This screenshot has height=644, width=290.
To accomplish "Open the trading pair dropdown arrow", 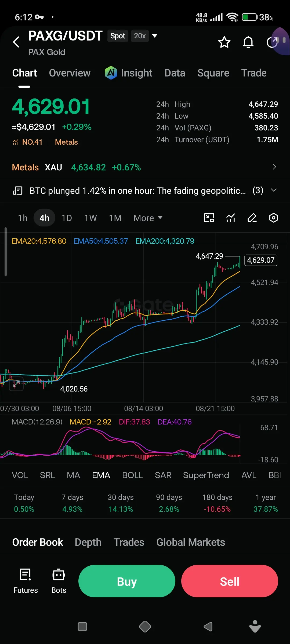I will (155, 36).
